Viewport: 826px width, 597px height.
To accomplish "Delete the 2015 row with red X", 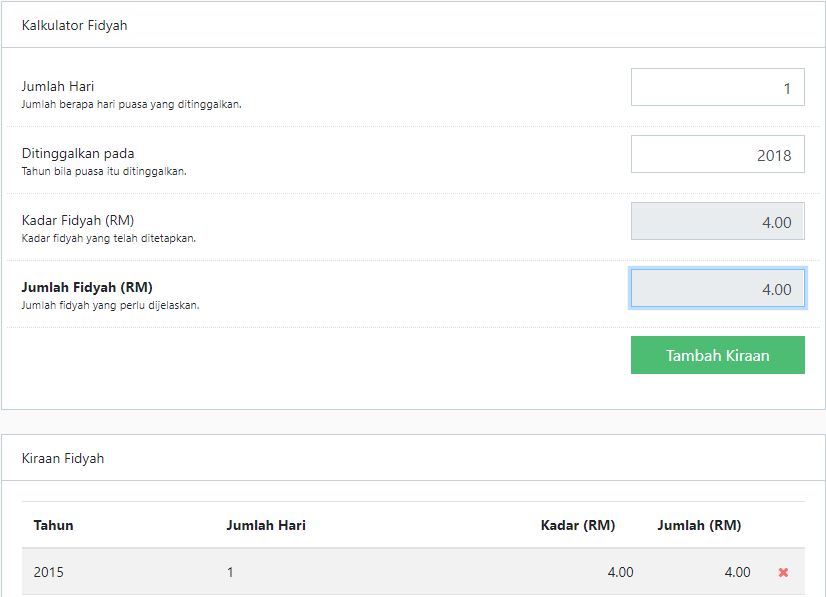I will (783, 573).
